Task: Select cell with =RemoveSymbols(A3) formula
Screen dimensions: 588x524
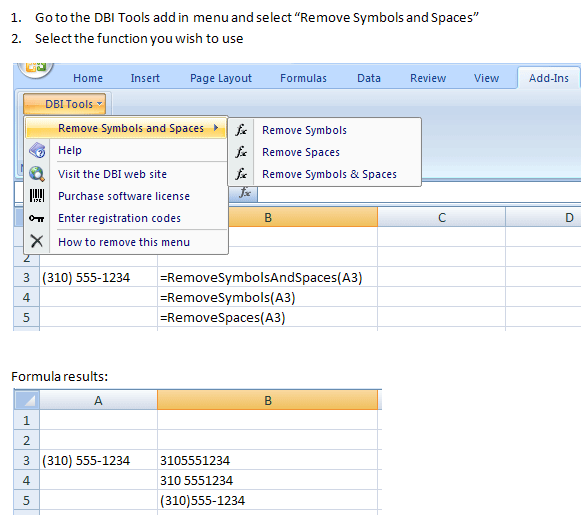Action: click(267, 297)
